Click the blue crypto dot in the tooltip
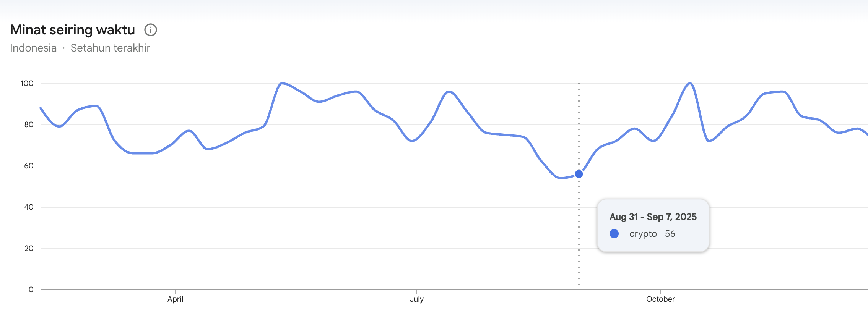Image resolution: width=868 pixels, height=320 pixels. (614, 234)
